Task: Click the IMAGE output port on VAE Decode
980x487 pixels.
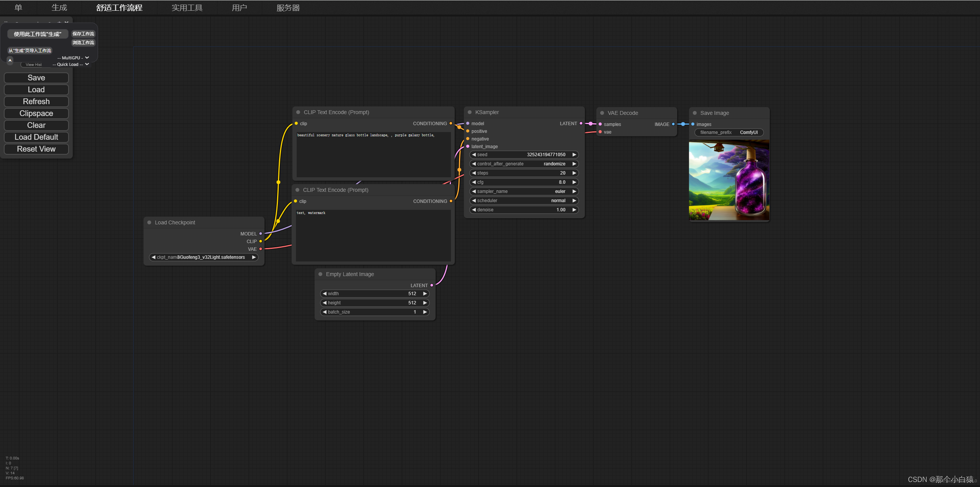Action: pyautogui.click(x=673, y=124)
